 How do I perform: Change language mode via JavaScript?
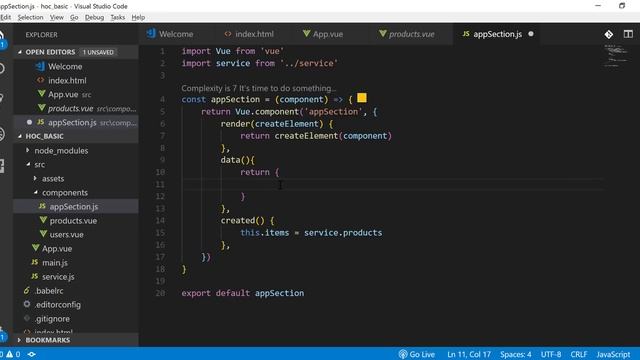tap(613, 354)
